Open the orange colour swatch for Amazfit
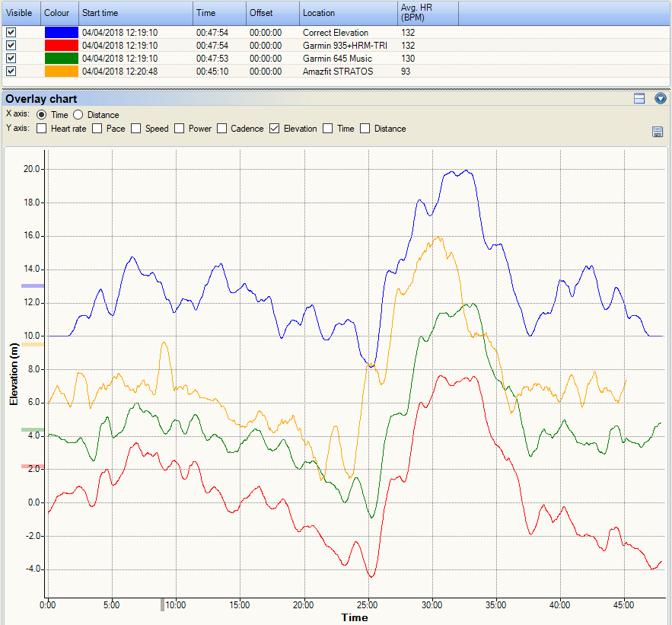 pyautogui.click(x=61, y=71)
